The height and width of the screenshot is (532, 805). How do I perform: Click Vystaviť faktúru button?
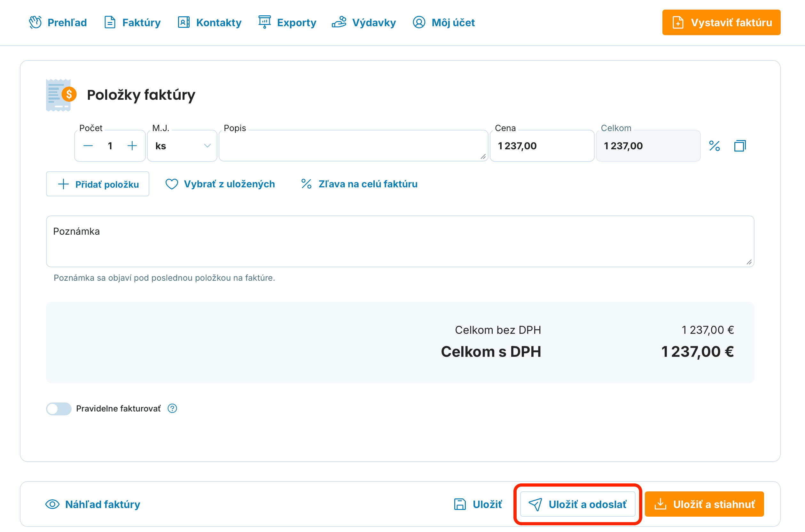point(721,22)
